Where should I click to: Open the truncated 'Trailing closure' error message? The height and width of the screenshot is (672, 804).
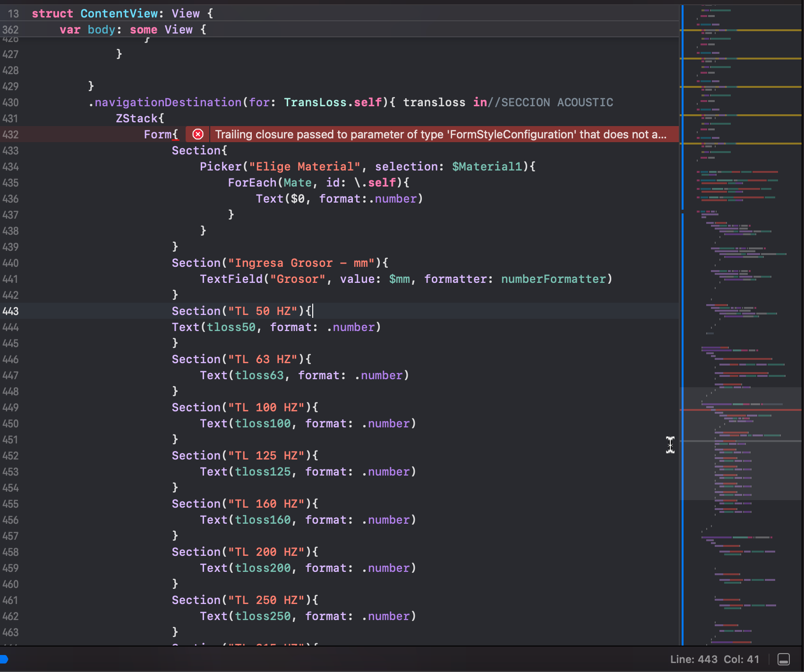coord(440,135)
